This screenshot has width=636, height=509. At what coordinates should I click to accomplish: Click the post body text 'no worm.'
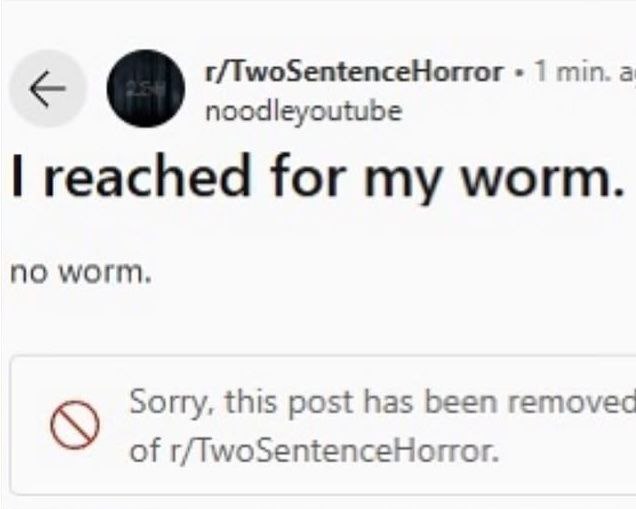click(x=81, y=273)
